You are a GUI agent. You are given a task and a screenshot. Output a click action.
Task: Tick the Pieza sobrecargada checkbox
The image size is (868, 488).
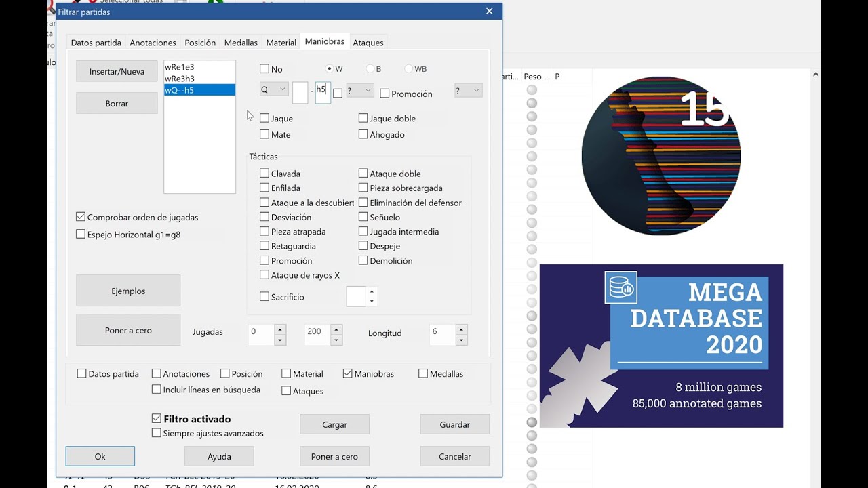363,188
